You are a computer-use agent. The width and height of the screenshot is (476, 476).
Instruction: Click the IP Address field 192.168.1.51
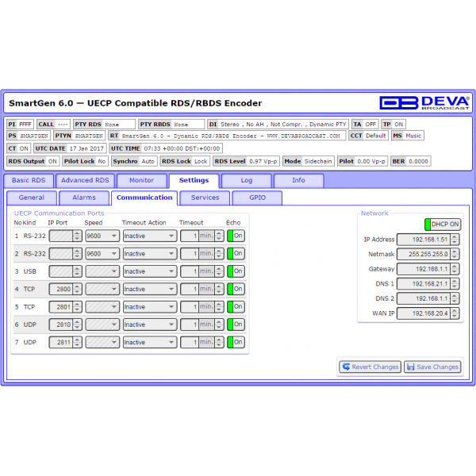point(424,240)
